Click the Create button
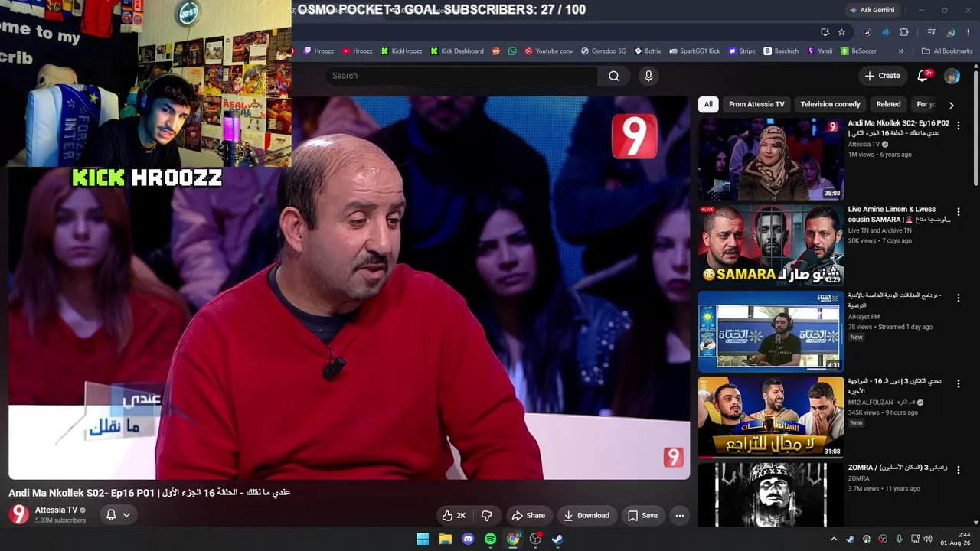The image size is (980, 551). 882,76
